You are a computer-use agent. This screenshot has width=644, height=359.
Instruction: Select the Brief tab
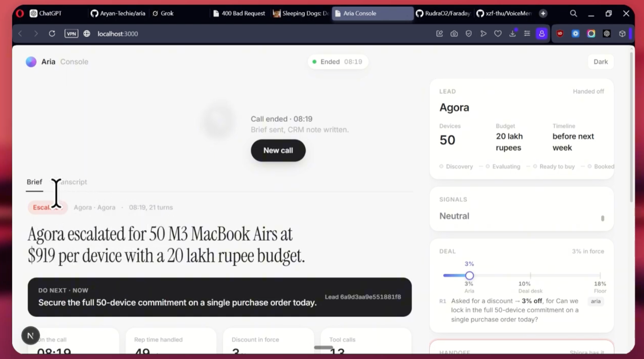(x=34, y=182)
